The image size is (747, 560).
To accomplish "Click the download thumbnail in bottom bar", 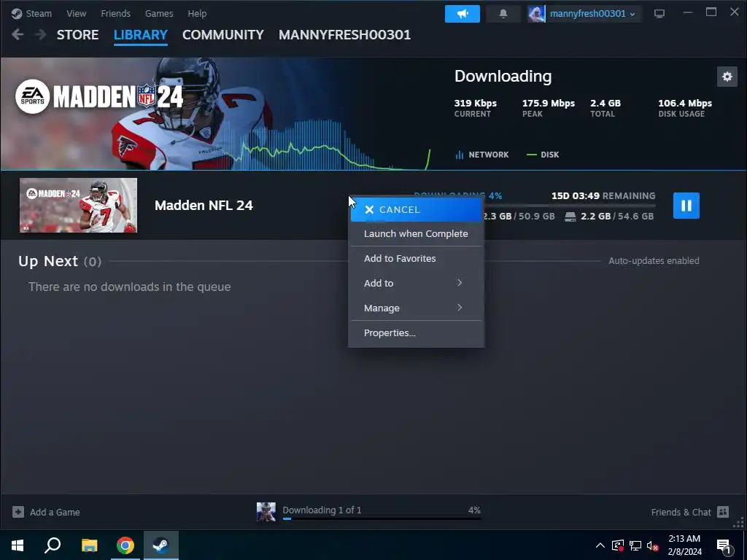I will tap(266, 512).
